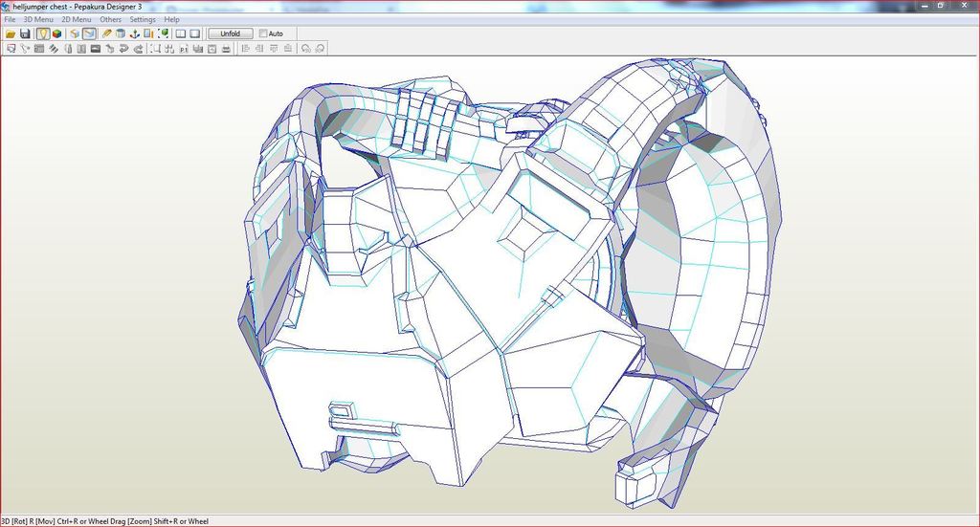Click the printer icon in 2D toolbar

coord(226,49)
